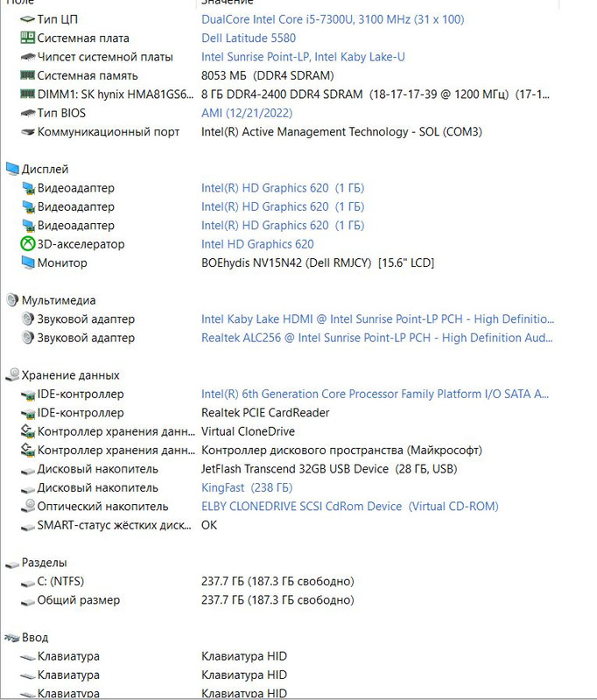Click the motherboard icon beside Системная плата
597x700 pixels.
point(27,38)
